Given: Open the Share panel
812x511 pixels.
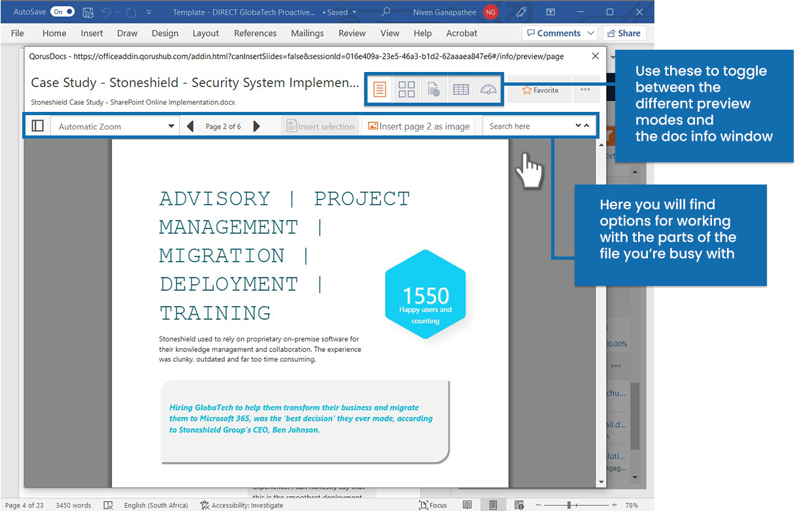Looking at the screenshot, I should (624, 33).
